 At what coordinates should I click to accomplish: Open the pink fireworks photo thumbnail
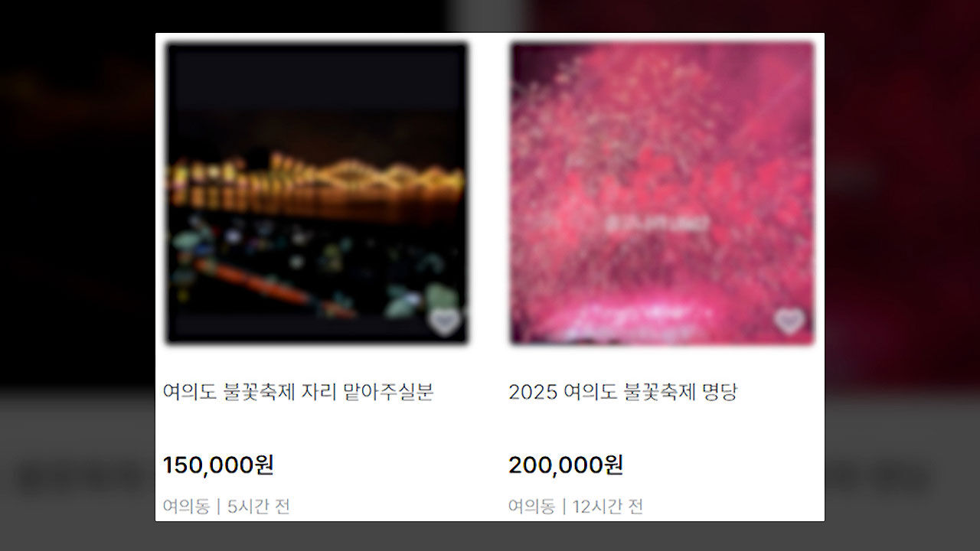(662, 193)
